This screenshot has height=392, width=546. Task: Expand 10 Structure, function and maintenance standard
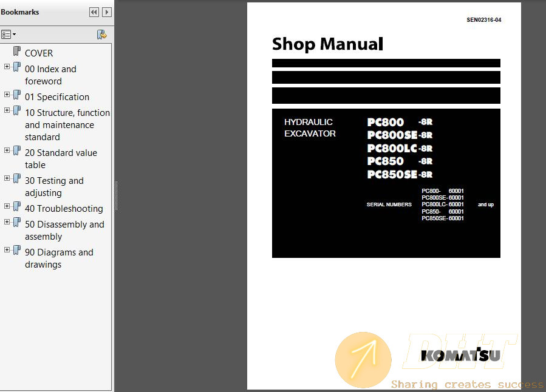[x=7, y=110]
